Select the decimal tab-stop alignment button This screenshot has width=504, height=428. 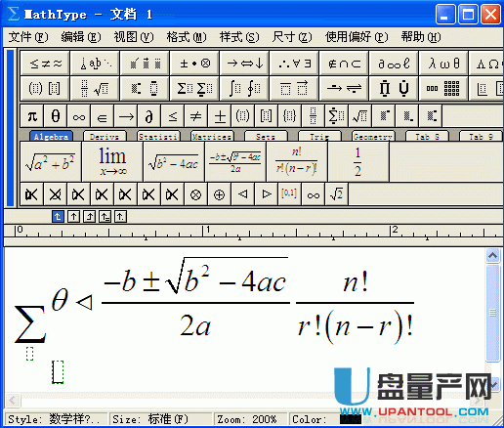click(x=120, y=216)
